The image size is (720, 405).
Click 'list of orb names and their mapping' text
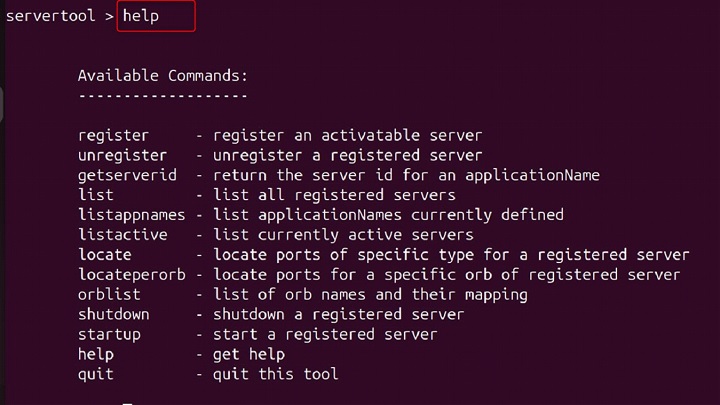point(370,295)
